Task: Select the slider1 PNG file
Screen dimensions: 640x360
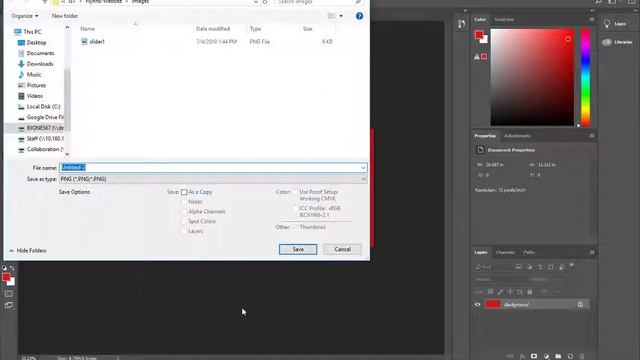Action: click(97, 42)
